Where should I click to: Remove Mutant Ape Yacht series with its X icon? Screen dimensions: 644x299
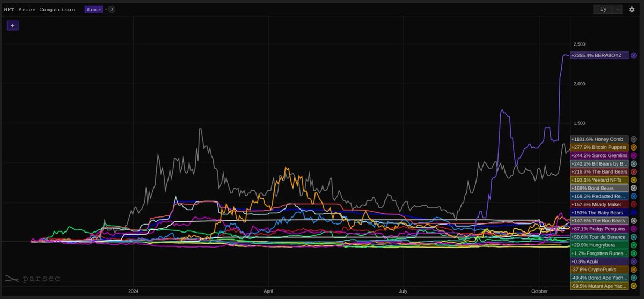coord(633,286)
